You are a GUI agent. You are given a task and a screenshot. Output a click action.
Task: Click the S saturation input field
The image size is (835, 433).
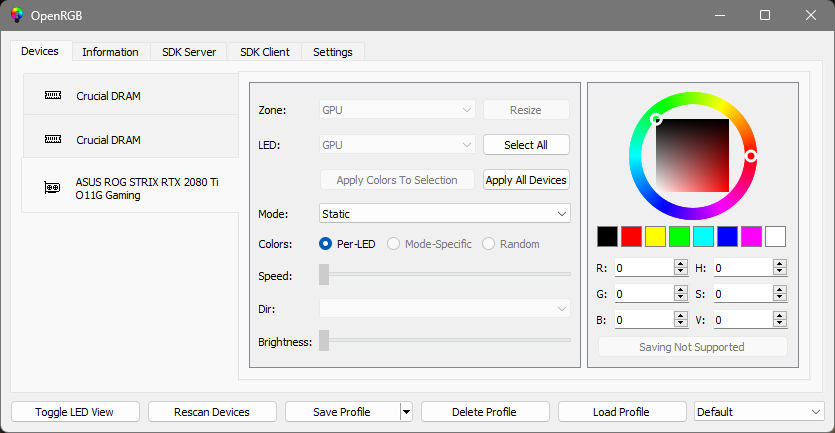[x=743, y=293]
